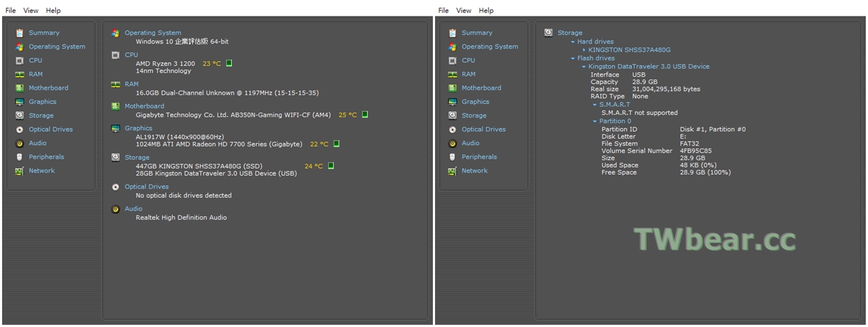Click the Peripherals mouse icon in the right window's sidebar
Screen dimensions: 868x327
click(x=452, y=157)
